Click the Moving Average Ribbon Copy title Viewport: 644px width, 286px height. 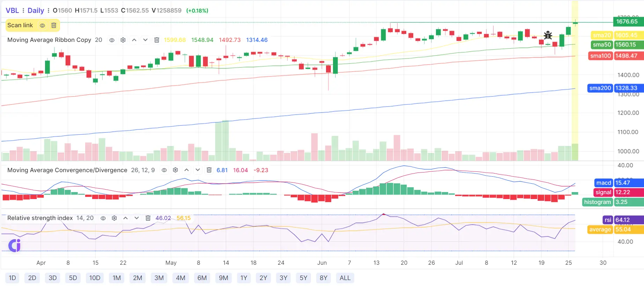(49, 40)
